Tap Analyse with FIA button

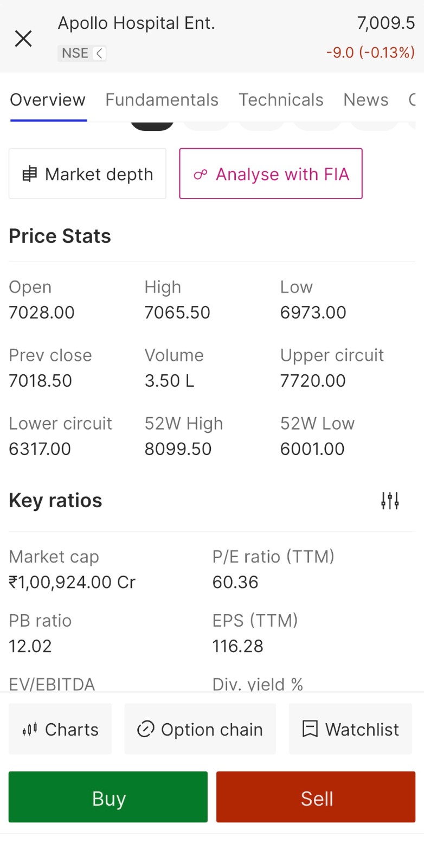(271, 174)
